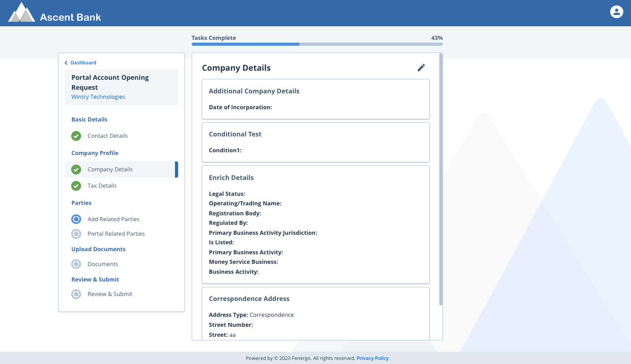Viewport: 631px width, 364px height.
Task: Click Review & Submit in the sidebar
Action: click(x=110, y=294)
